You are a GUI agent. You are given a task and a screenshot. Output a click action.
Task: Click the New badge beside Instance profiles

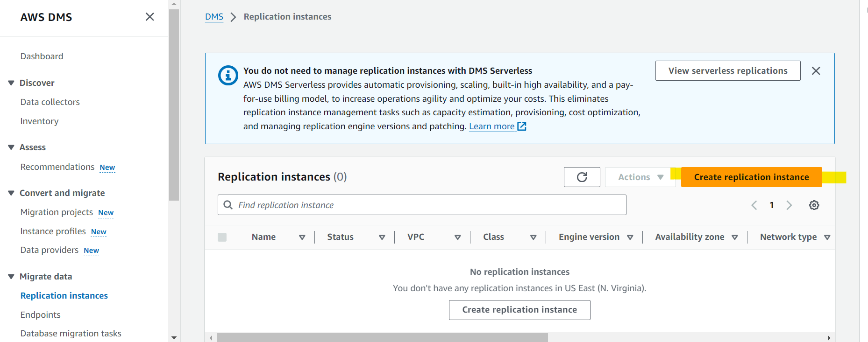pos(99,232)
